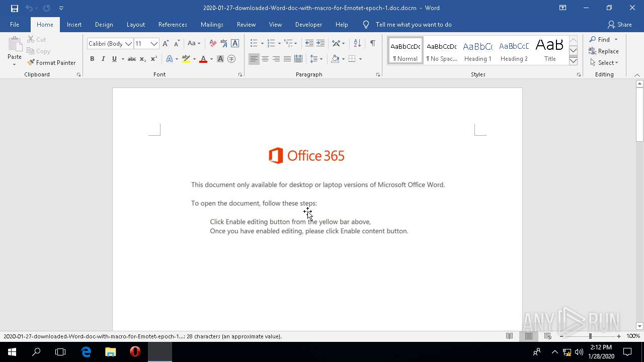Viewport: 644px width, 362px height.
Task: Apply yellow text highlight color
Action: pos(186,59)
